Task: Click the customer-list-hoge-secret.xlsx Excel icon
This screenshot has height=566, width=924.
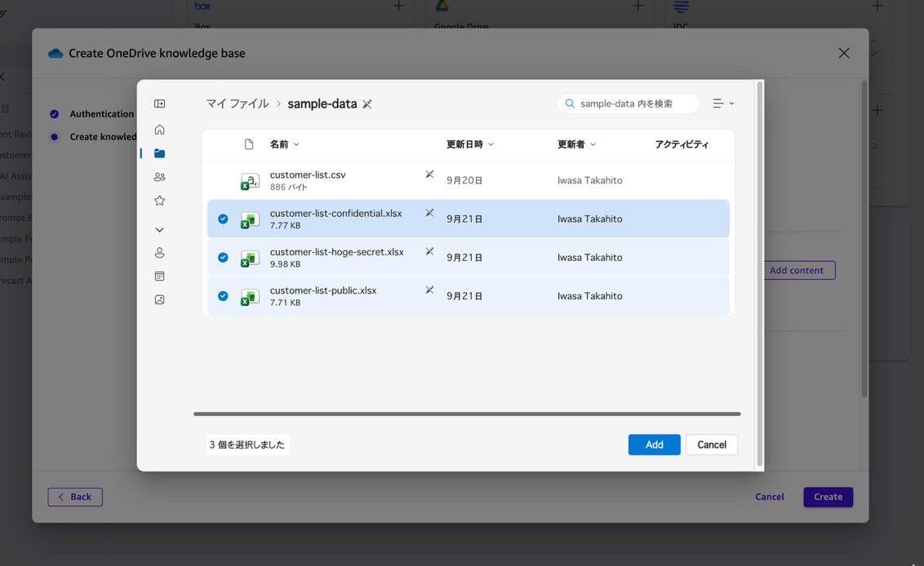Action: [250, 258]
